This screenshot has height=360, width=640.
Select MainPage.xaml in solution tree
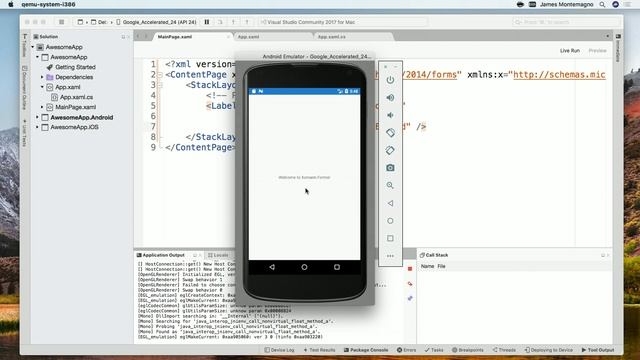tap(76, 107)
